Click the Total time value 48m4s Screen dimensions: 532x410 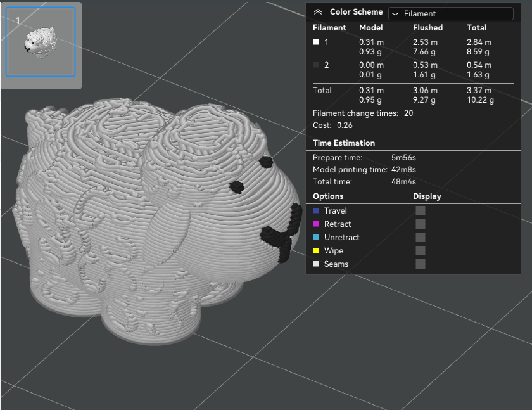(x=403, y=182)
